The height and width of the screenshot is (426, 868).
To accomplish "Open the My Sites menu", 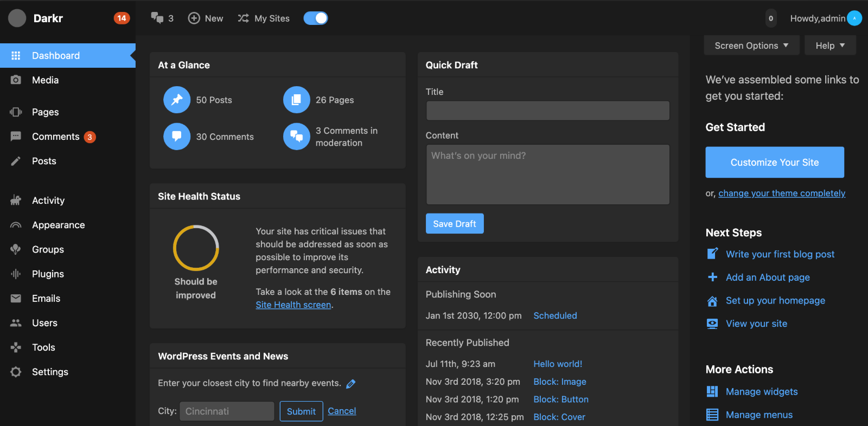I will [x=264, y=18].
